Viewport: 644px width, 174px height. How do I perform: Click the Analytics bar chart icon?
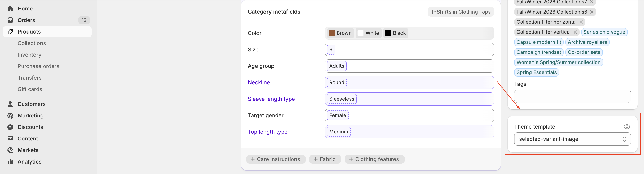point(10,161)
